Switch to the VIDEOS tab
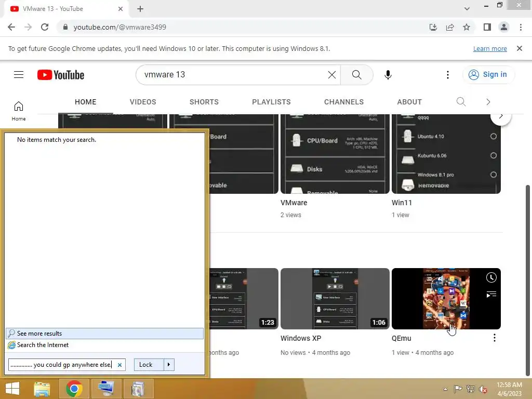532x399 pixels. coord(143,102)
